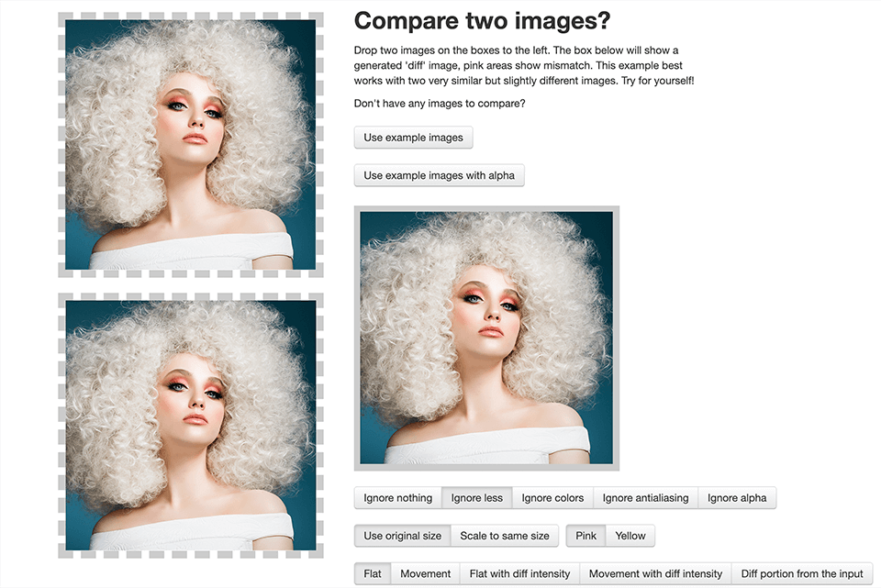Viewport: 881px width, 588px height.
Task: Enable the Ignore less setting
Action: click(476, 498)
